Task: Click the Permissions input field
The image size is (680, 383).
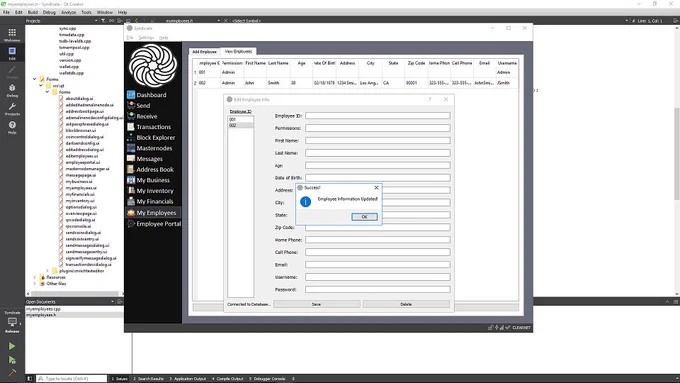Action: tap(377, 128)
